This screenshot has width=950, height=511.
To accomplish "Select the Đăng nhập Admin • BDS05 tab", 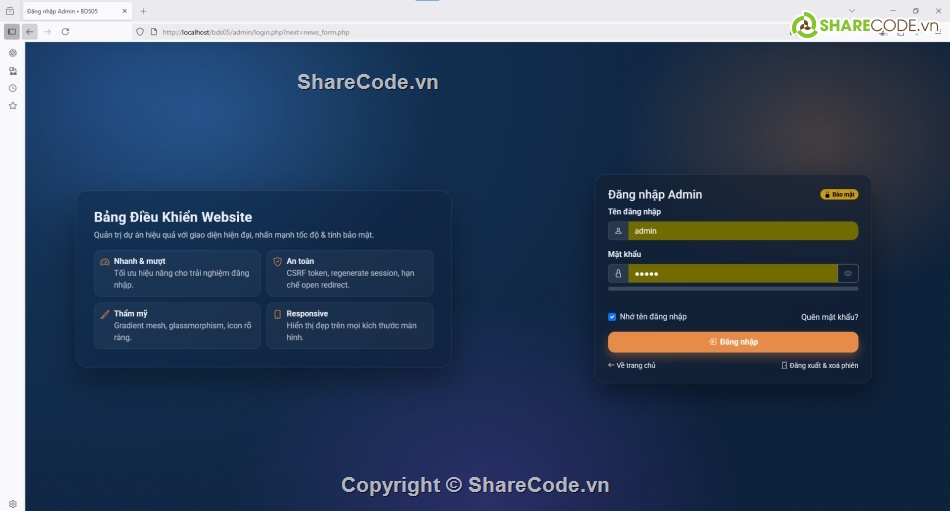I will coord(77,11).
